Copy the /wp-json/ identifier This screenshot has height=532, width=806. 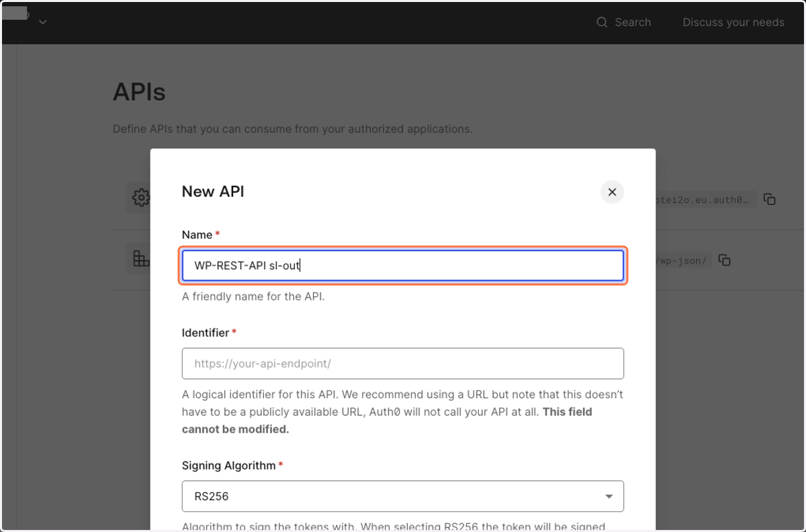tap(724, 260)
